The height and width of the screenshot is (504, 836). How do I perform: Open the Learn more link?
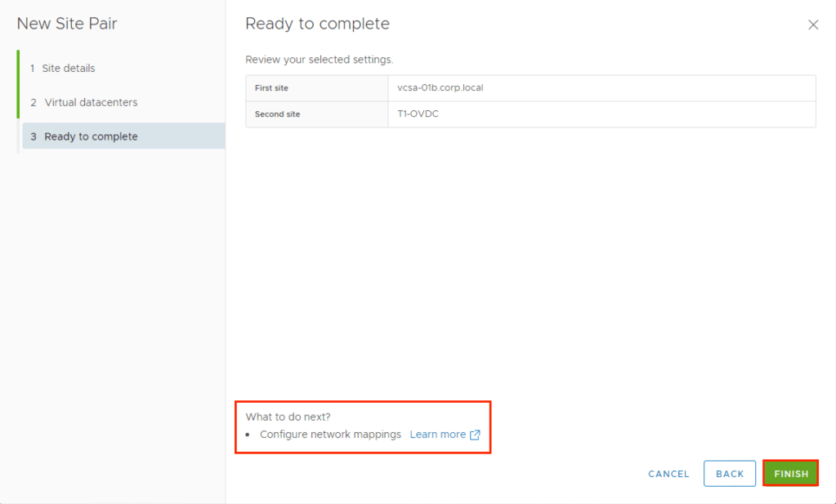coord(437,435)
